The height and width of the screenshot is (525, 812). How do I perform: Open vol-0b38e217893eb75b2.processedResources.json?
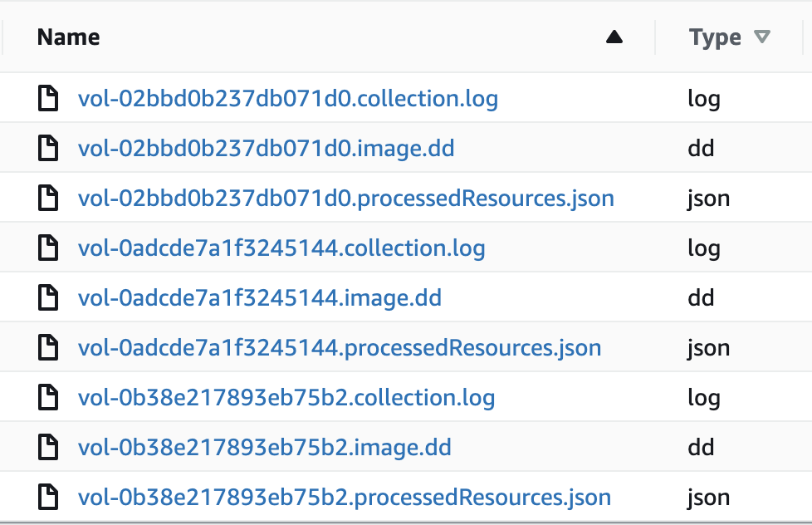[343, 497]
